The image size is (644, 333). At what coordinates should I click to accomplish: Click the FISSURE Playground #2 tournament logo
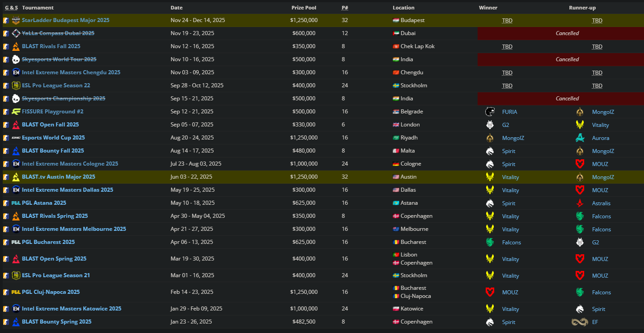(x=16, y=112)
